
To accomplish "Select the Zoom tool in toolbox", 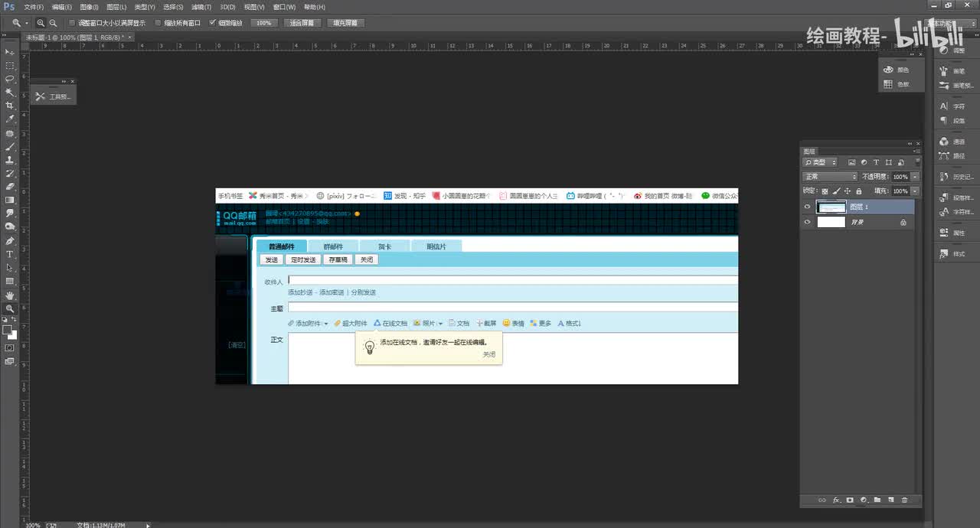I will tap(10, 309).
